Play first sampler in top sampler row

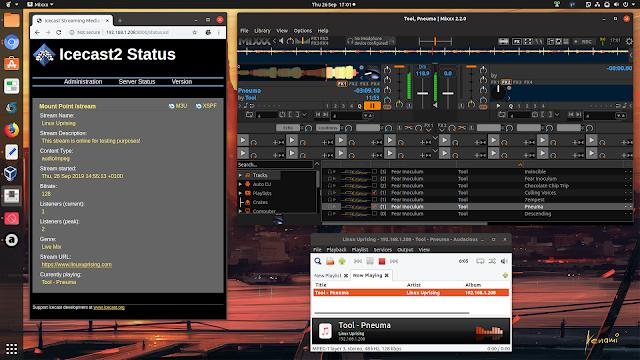(x=243, y=140)
